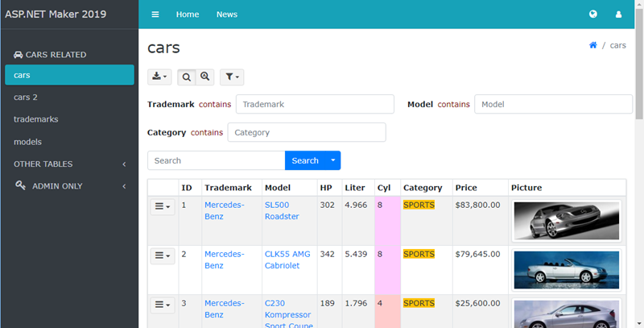Open the user account icon
Screen dimensions: 644x328
(x=618, y=15)
